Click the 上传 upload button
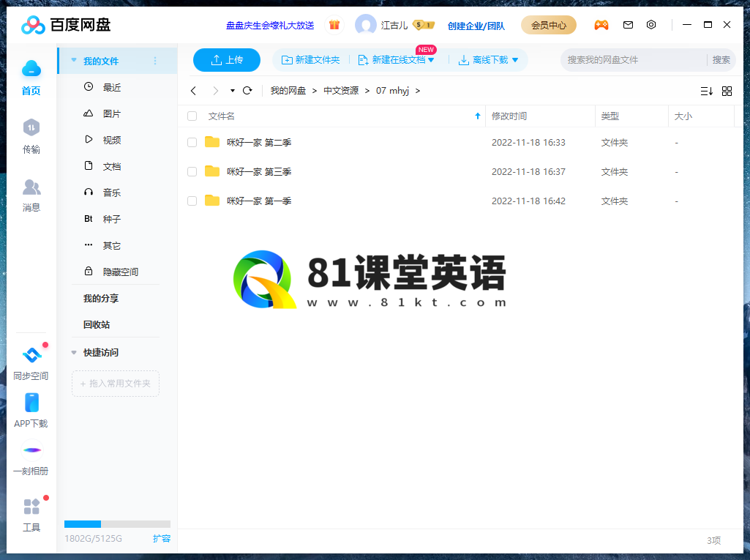Image resolution: width=750 pixels, height=560 pixels. (x=227, y=60)
